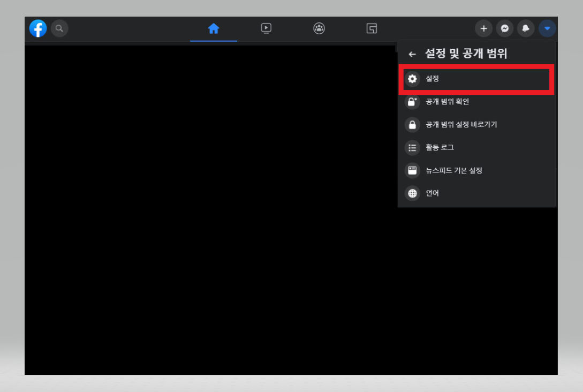Click the feed icon for 뉴스피드 기본 설정
Viewport: 583px width, 392px height.
pos(412,170)
